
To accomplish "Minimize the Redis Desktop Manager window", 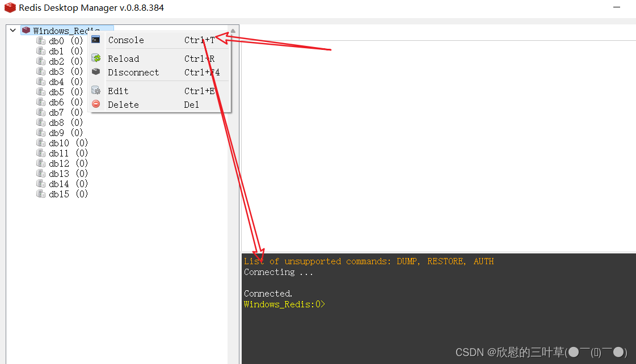I will (617, 7).
